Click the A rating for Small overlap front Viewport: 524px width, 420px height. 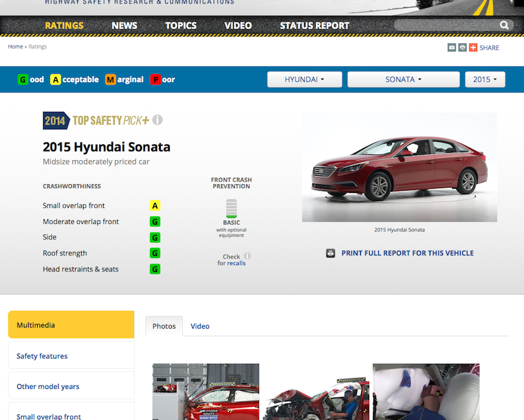tap(155, 206)
